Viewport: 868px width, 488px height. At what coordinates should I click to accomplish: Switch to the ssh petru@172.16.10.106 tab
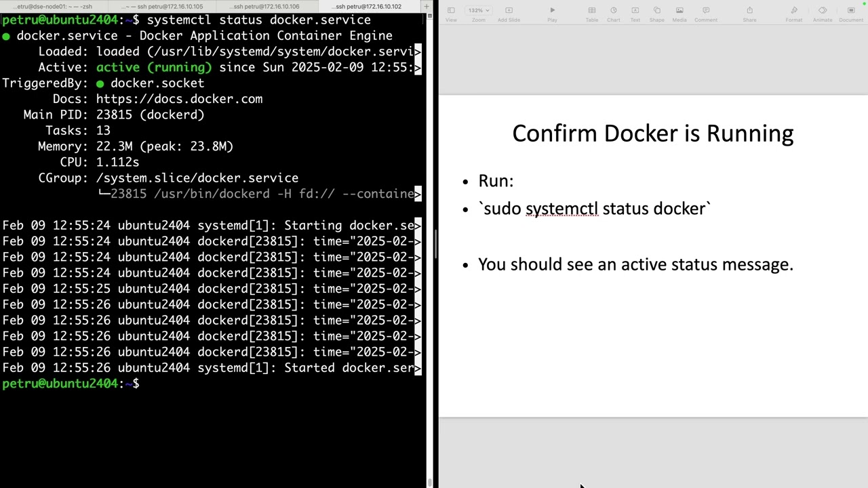266,6
